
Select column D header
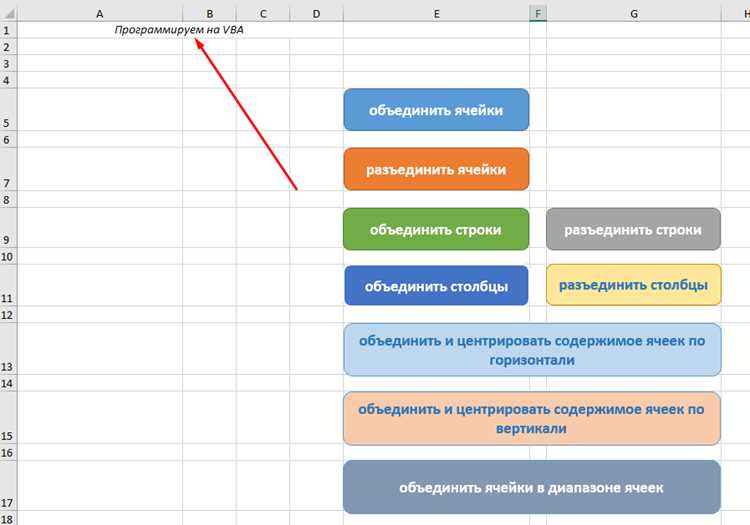point(316,14)
